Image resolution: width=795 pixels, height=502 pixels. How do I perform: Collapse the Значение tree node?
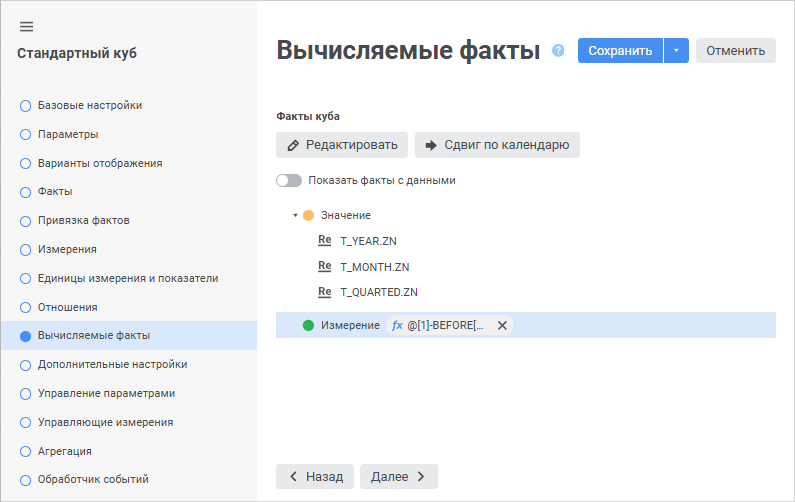pyautogui.click(x=295, y=215)
